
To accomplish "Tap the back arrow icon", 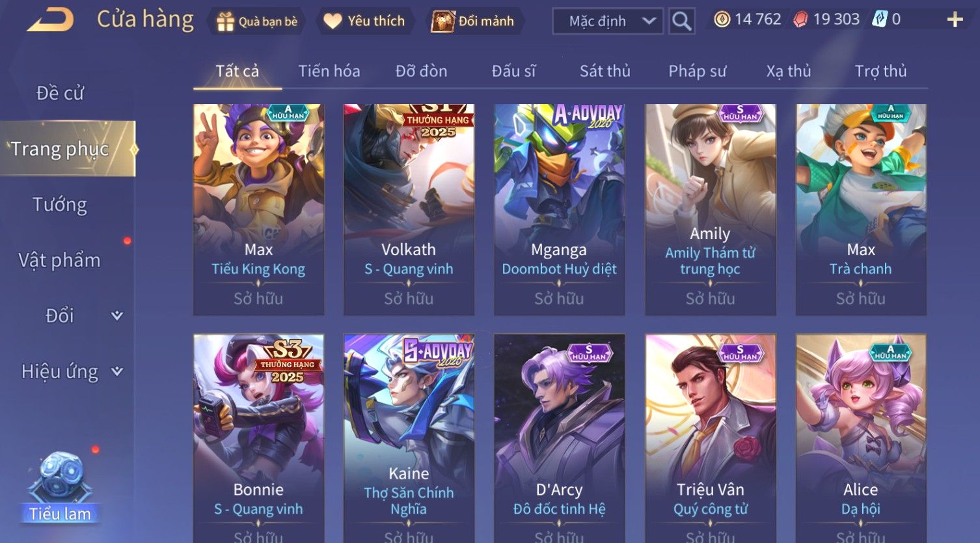I will point(50,20).
